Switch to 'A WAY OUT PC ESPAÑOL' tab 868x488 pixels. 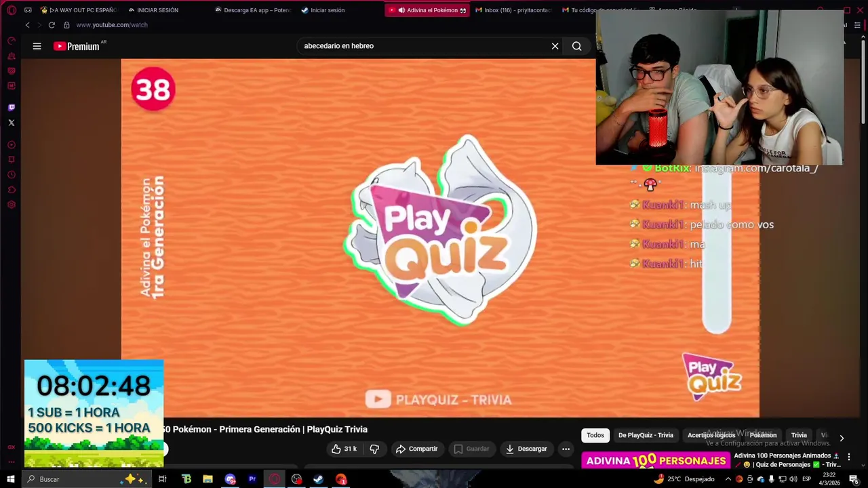coord(78,10)
